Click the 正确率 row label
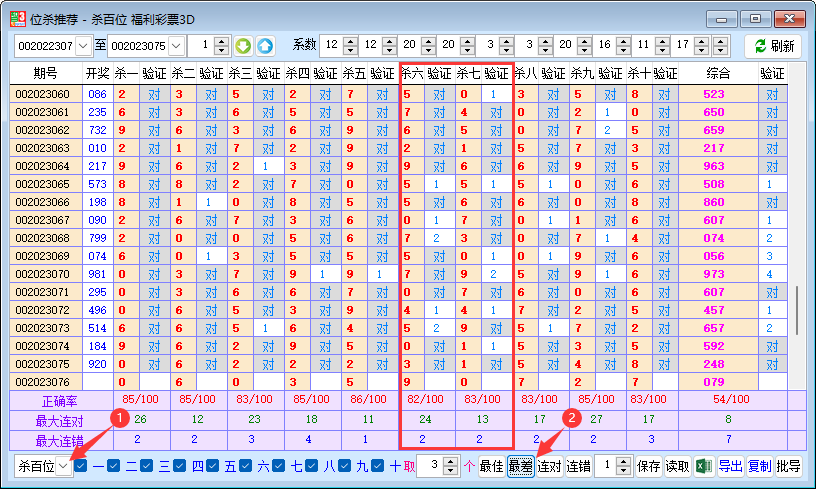 pyautogui.click(x=60, y=401)
